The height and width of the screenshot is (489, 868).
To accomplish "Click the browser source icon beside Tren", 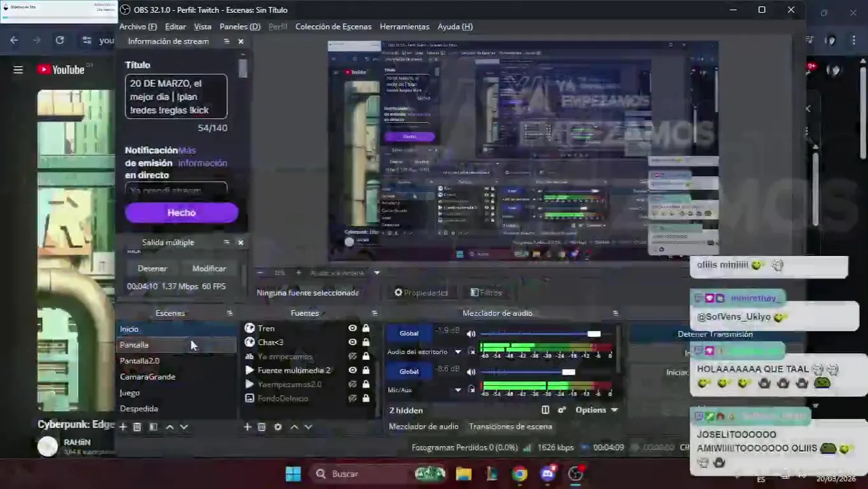I will [249, 329].
